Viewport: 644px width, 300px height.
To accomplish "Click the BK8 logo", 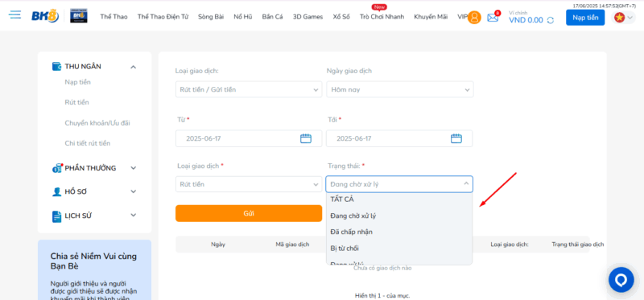I will [x=45, y=16].
